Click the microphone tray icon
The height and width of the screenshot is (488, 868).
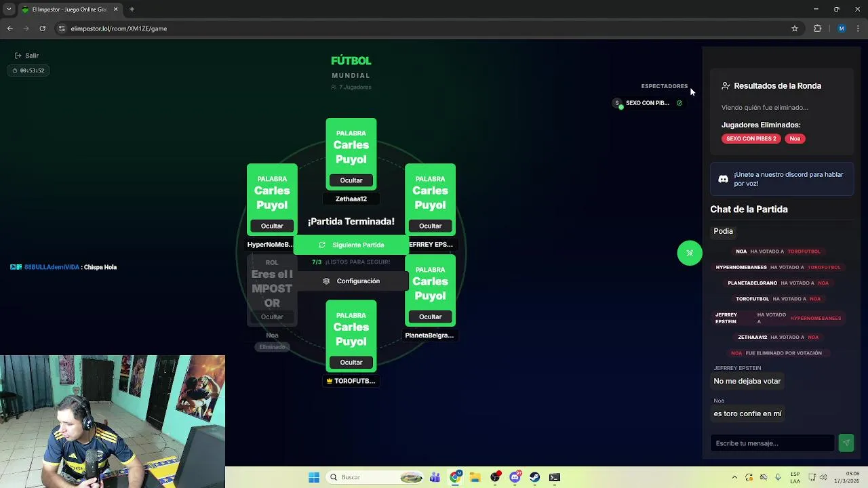tap(778, 477)
